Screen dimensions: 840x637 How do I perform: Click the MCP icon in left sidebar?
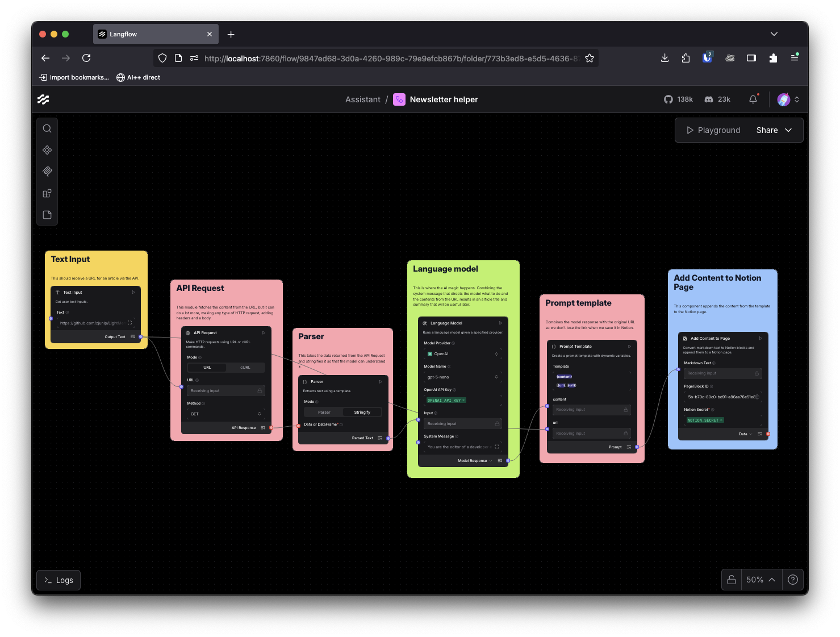coord(47,172)
